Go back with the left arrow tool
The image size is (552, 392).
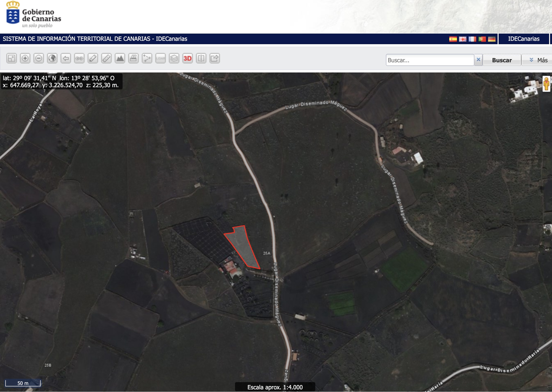pos(66,58)
